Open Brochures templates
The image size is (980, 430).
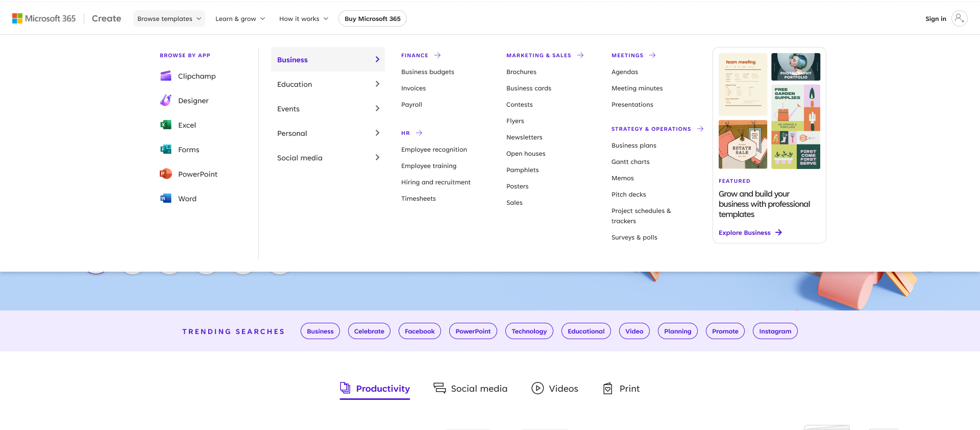(x=521, y=72)
